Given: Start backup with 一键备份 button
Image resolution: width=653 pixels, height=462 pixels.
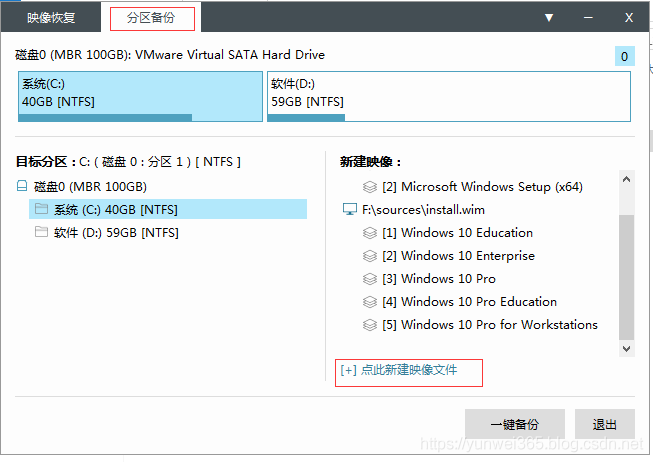Looking at the screenshot, I should pos(515,424).
